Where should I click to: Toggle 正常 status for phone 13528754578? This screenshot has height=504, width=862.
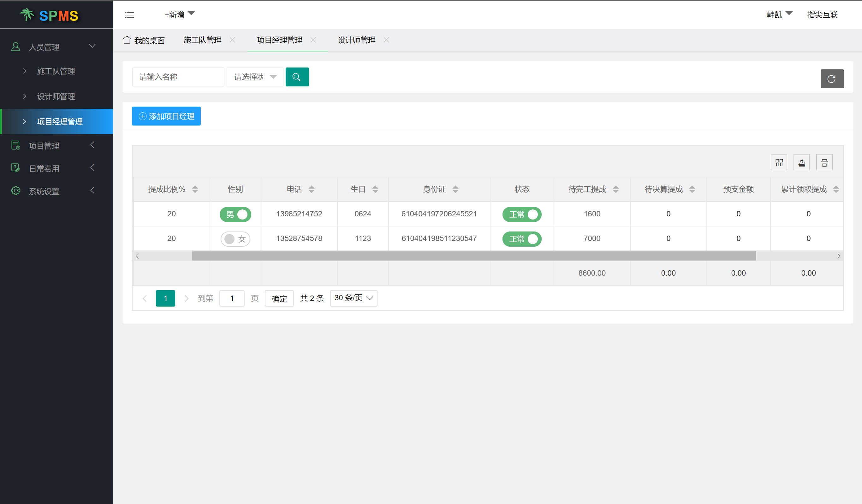point(522,239)
